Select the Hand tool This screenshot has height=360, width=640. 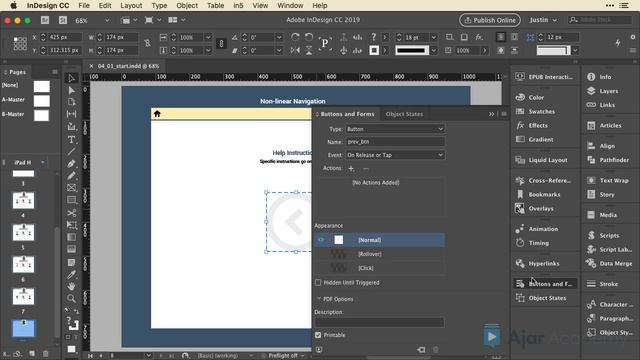[x=71, y=286]
